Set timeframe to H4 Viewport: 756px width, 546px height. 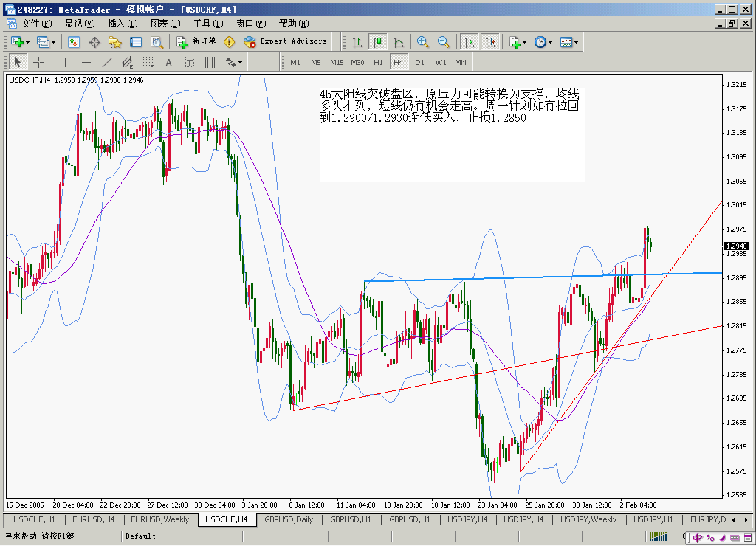pyautogui.click(x=398, y=62)
